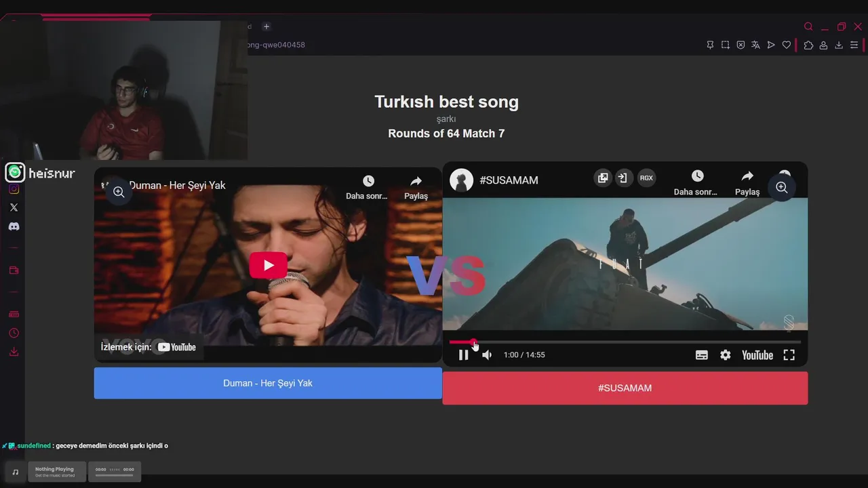Toggle subtitles on the SUSAMAM video
868x488 pixels.
(702, 354)
